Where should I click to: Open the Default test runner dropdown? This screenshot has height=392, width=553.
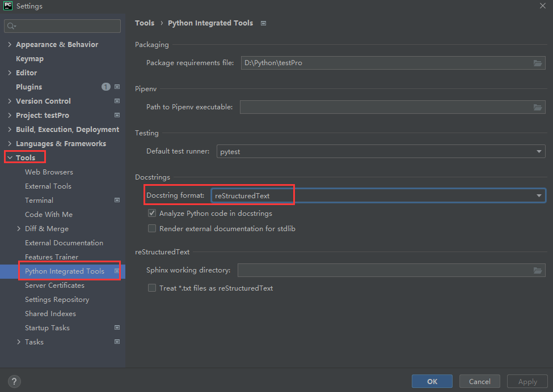pos(381,151)
